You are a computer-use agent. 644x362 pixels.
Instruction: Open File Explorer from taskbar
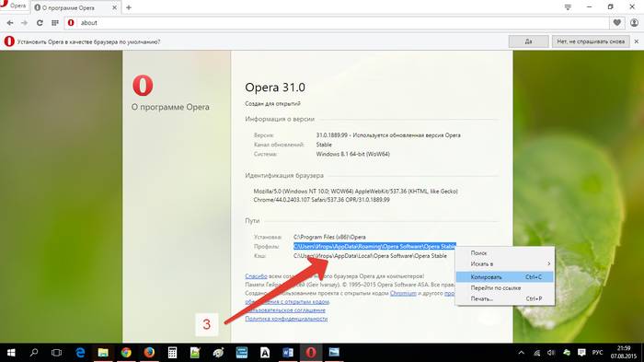pyautogui.click(x=103, y=353)
